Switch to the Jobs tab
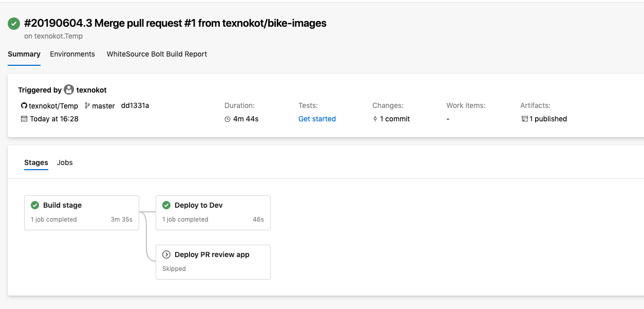Screen dimensions: 644x309 (x=65, y=162)
